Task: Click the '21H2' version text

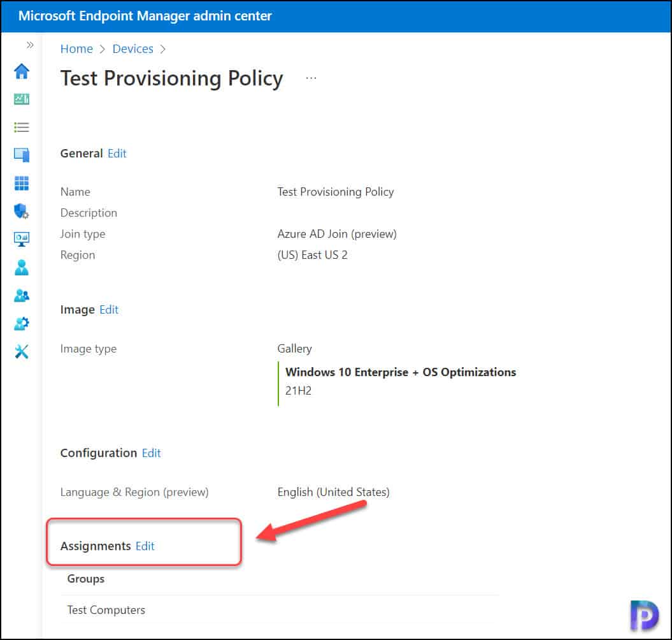Action: pos(298,391)
